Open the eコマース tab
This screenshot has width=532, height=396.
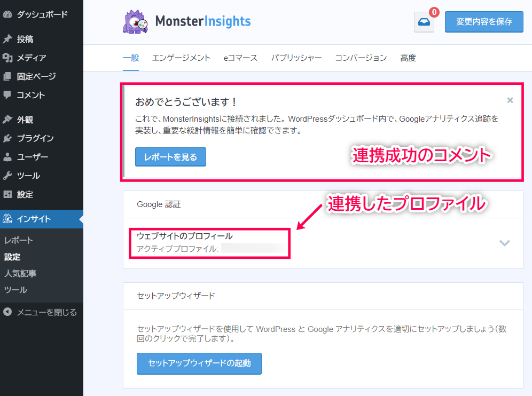click(x=240, y=58)
